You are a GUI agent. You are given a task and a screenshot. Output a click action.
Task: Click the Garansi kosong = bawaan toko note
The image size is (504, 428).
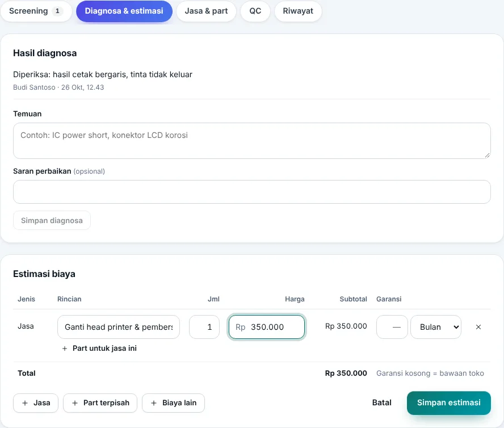pos(430,374)
